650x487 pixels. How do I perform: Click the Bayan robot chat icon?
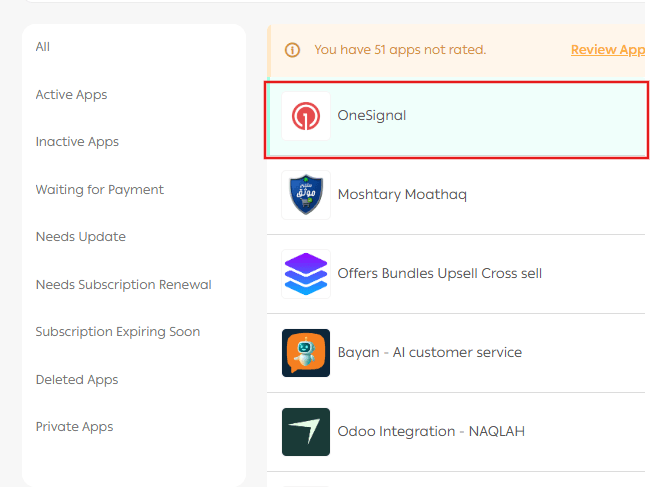tap(306, 353)
